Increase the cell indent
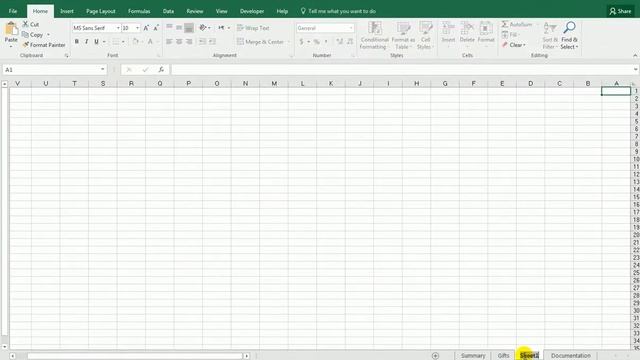 (x=212, y=41)
